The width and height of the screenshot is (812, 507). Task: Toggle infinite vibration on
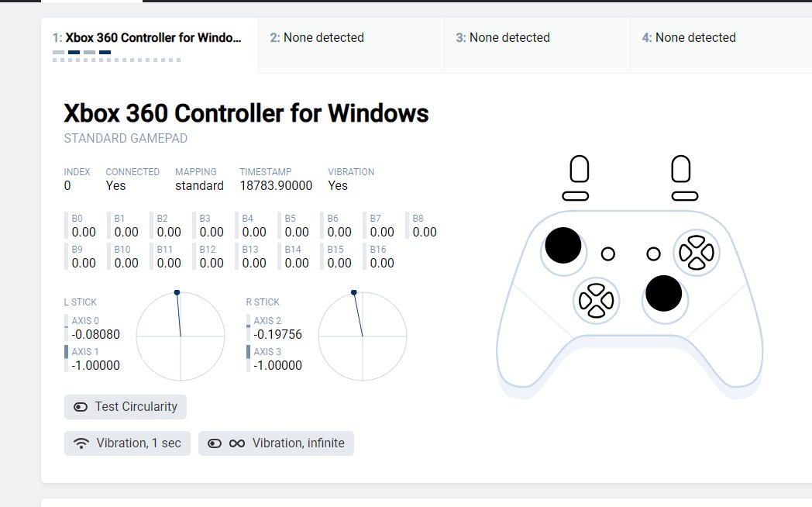coord(215,443)
